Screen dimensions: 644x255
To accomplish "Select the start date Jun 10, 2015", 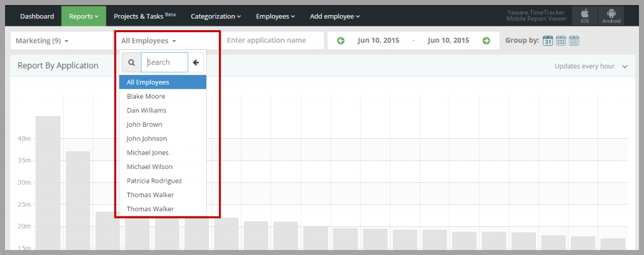I will (378, 41).
